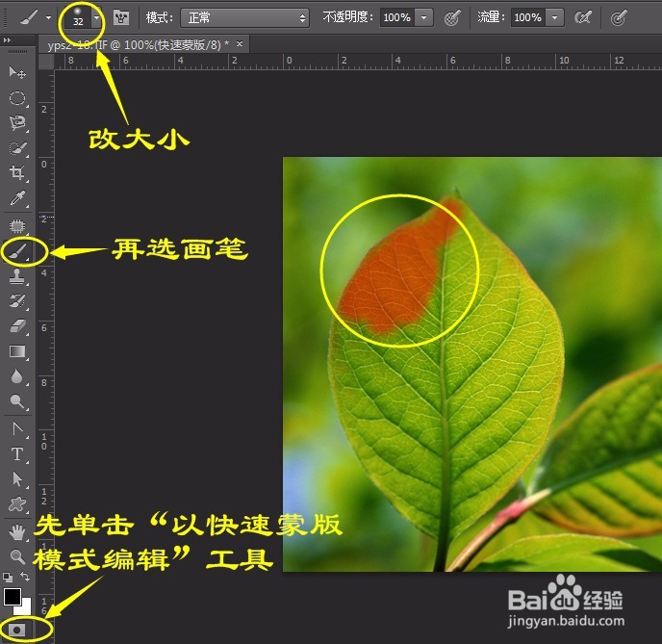This screenshot has width=662, height=644.
Task: Select the Horizontal Type tool
Action: point(17,454)
